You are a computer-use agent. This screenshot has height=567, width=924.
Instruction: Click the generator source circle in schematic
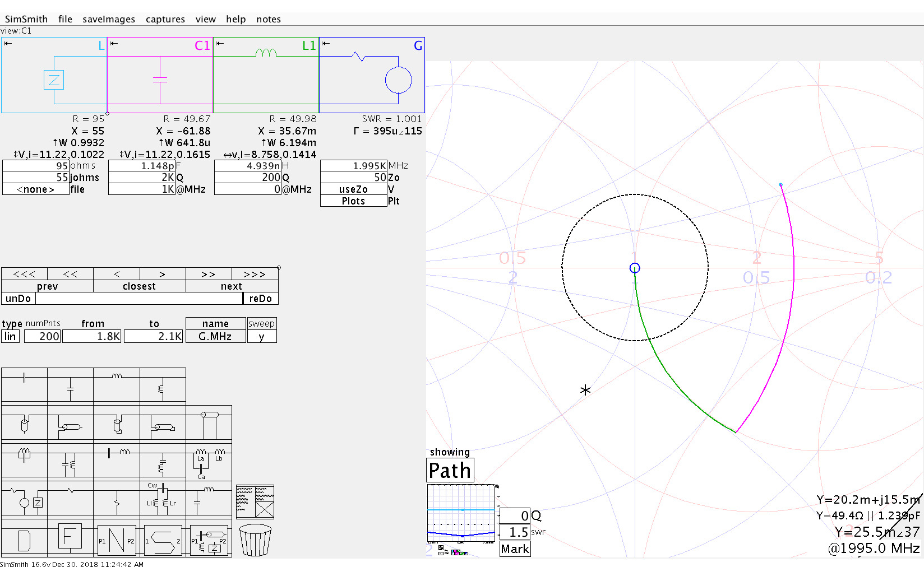(399, 80)
